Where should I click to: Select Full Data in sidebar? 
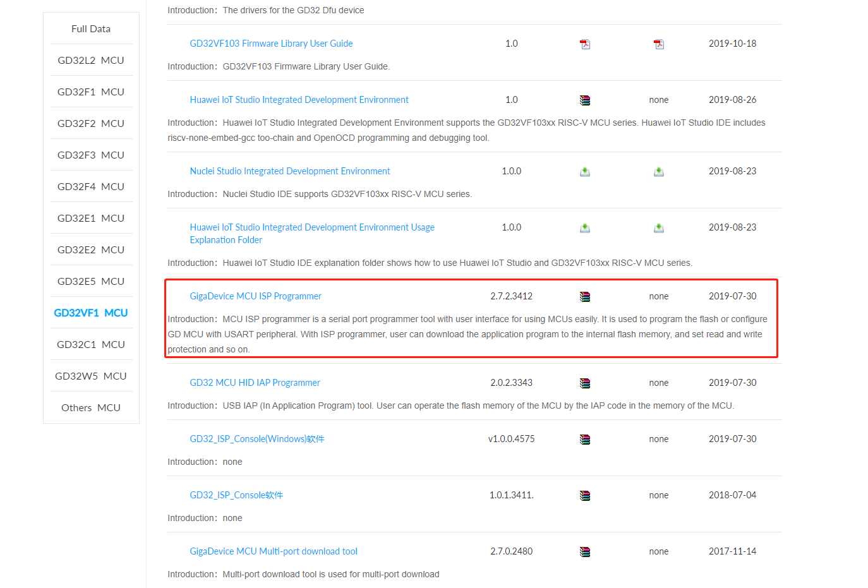91,29
